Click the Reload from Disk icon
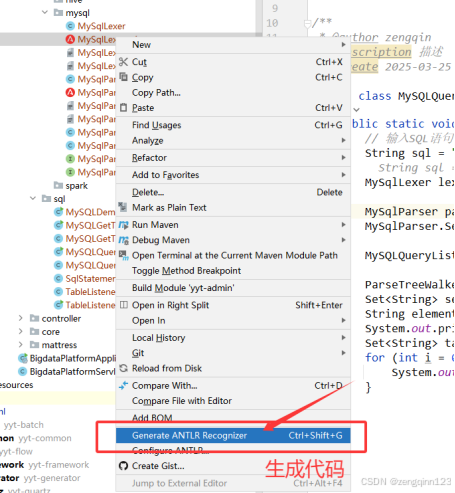The image size is (455, 493). tap(124, 368)
